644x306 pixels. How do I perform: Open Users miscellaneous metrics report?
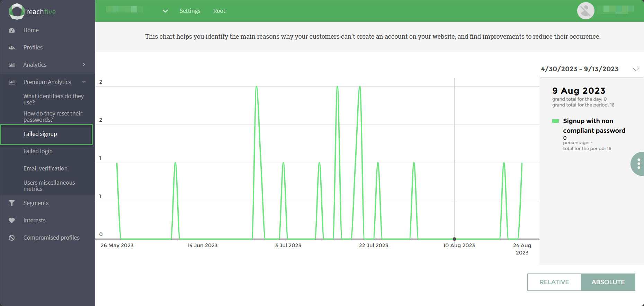pyautogui.click(x=49, y=186)
